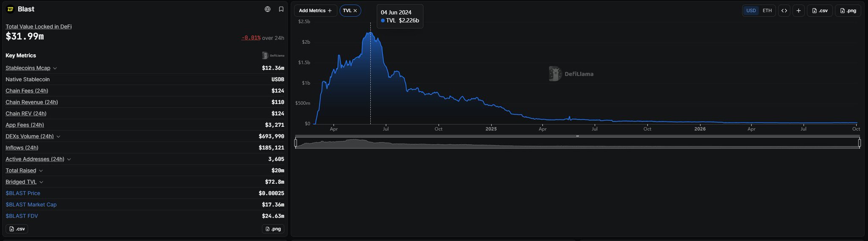
Task: Download chart image as .png
Action: [x=848, y=11]
